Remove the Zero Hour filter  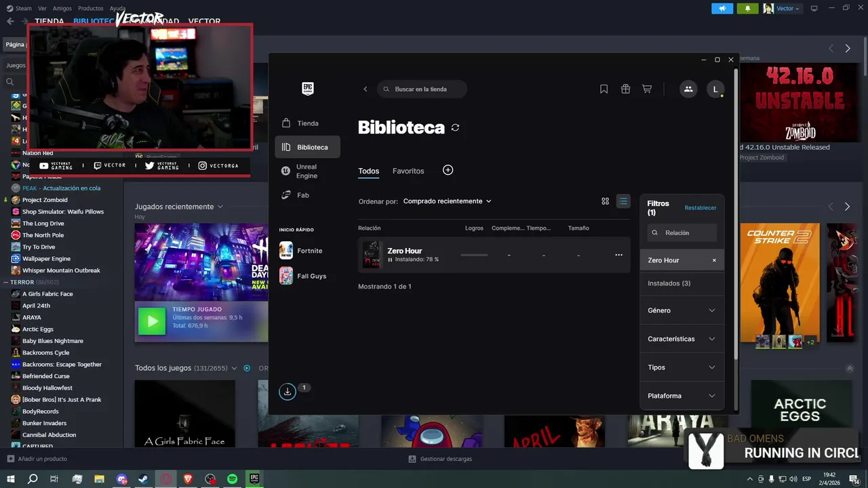pos(714,260)
